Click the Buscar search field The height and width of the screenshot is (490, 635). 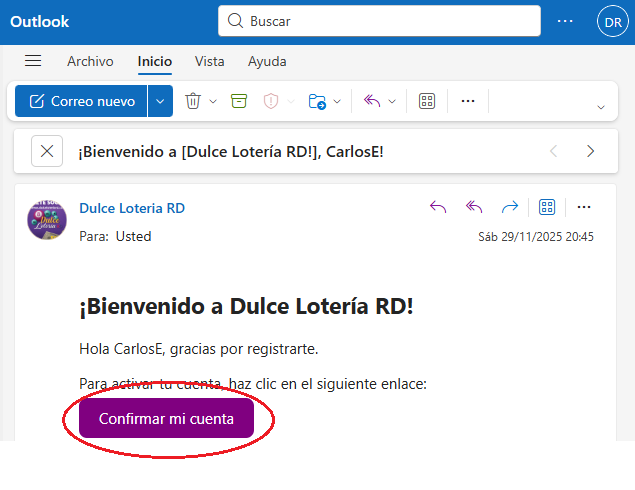(379, 21)
